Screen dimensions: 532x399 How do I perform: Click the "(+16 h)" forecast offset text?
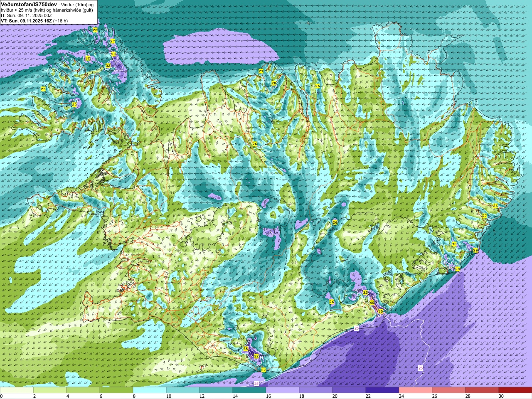[61, 21]
